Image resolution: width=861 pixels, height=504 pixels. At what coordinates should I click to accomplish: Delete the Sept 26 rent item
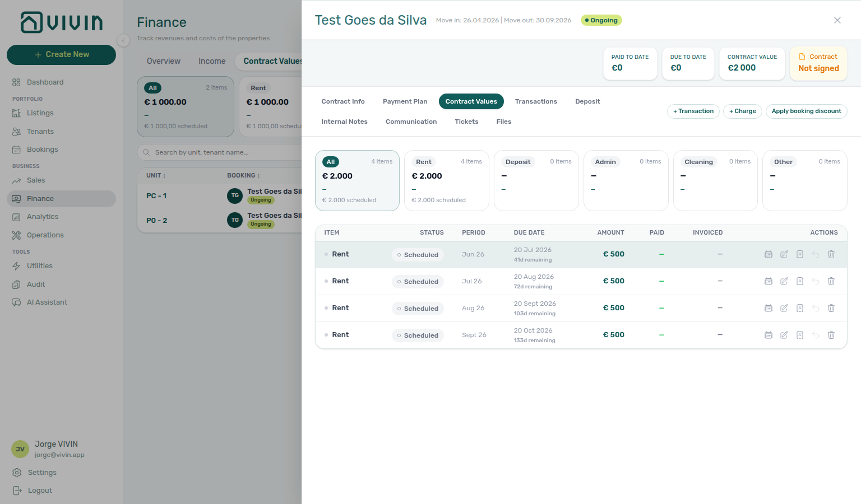click(x=831, y=335)
